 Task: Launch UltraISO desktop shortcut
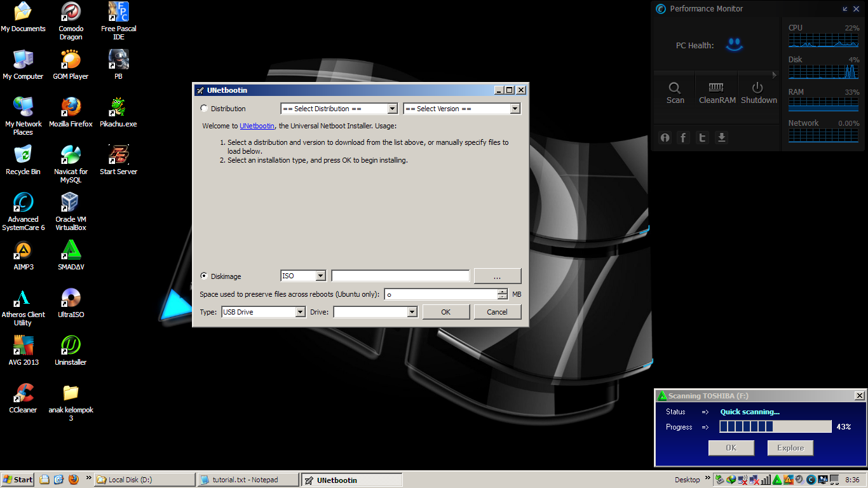(71, 302)
